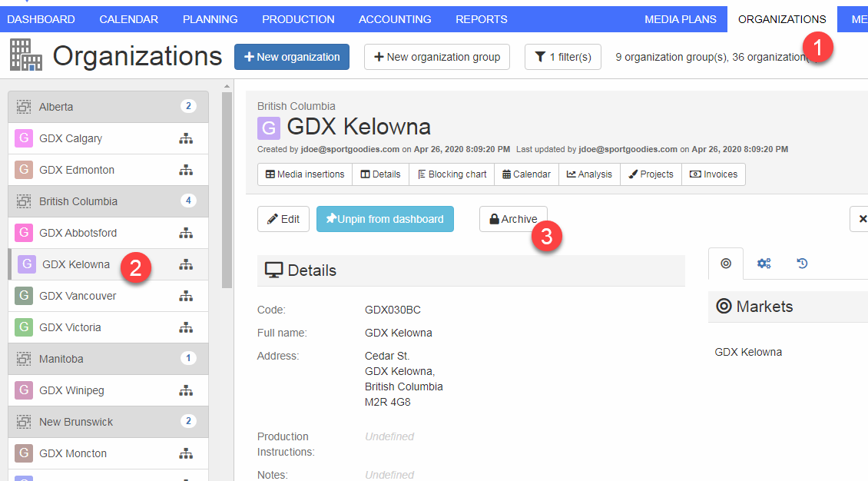Switch to the Media Plans tab
The height and width of the screenshot is (481, 868).
pos(680,19)
